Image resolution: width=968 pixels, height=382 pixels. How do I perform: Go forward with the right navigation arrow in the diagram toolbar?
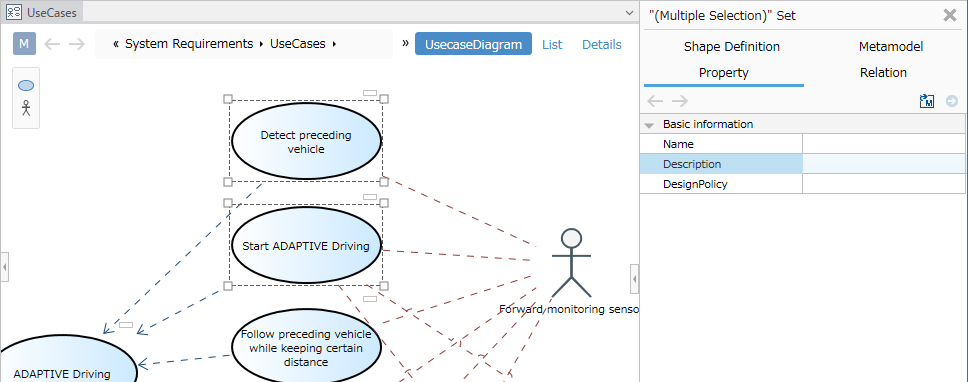pyautogui.click(x=77, y=44)
